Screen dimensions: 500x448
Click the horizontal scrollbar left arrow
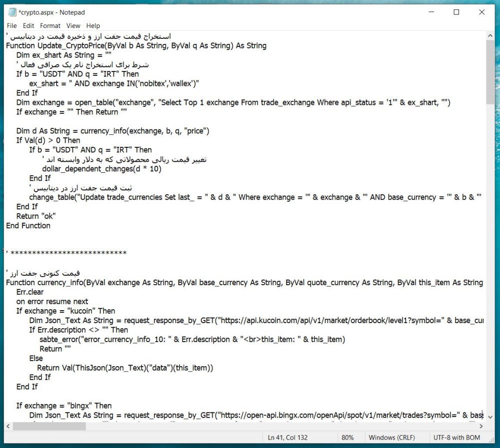8,426
